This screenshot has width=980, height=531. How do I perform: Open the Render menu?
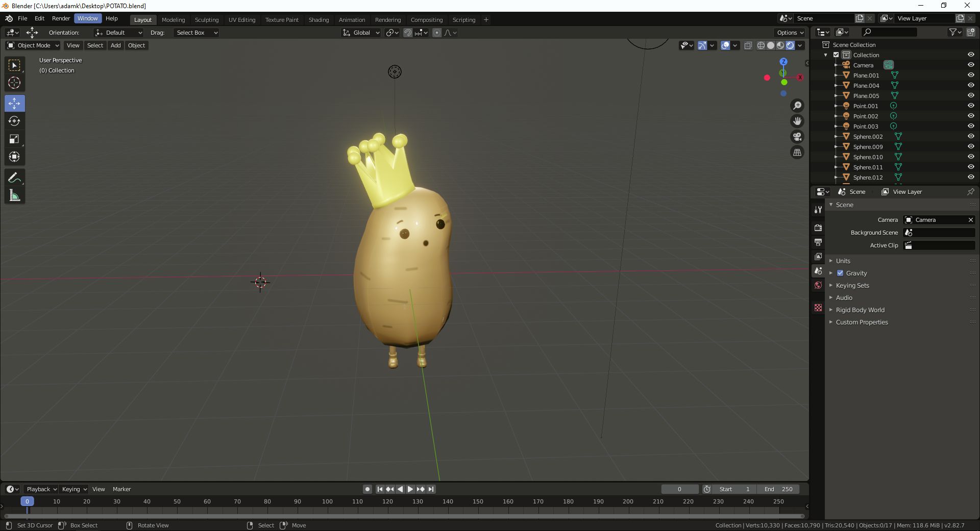[x=61, y=18]
